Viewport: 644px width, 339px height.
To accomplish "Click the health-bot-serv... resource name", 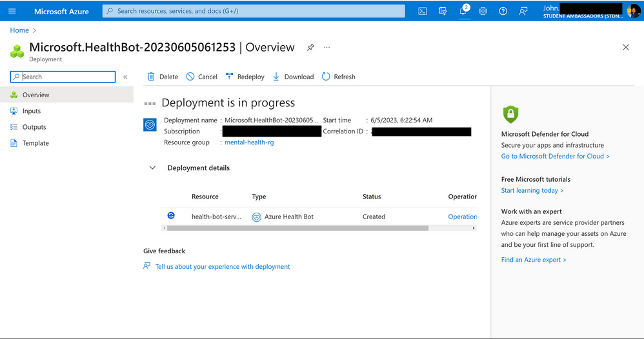I will point(216,217).
